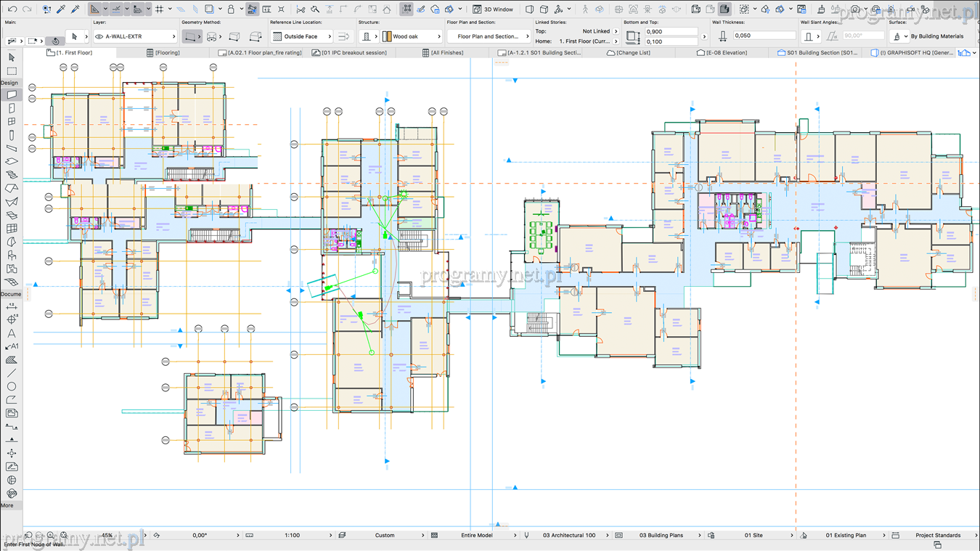The height and width of the screenshot is (551, 980).
Task: Toggle the grid snap icon
Action: point(160,9)
